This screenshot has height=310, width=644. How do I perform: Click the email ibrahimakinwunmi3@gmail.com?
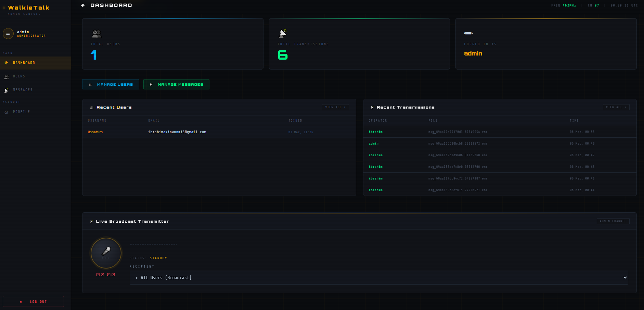tap(177, 132)
